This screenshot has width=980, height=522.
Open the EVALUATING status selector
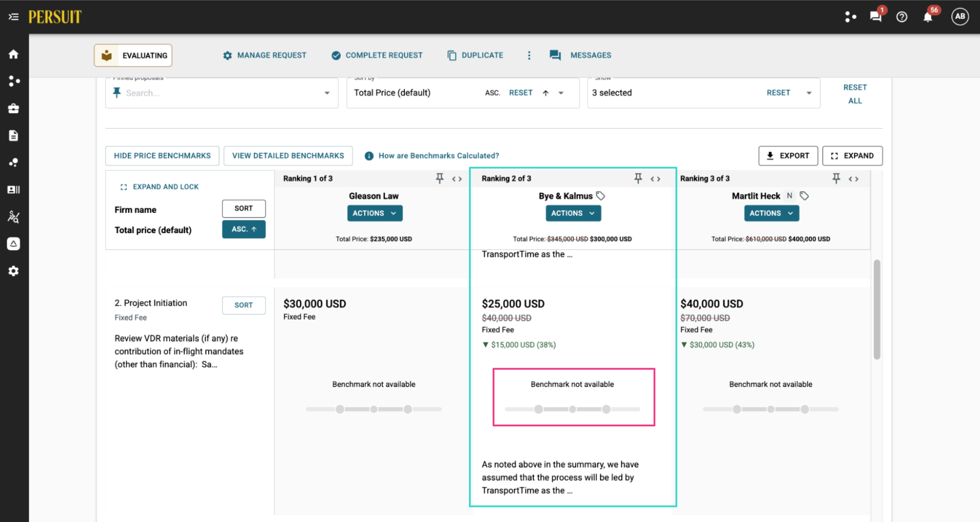click(133, 56)
